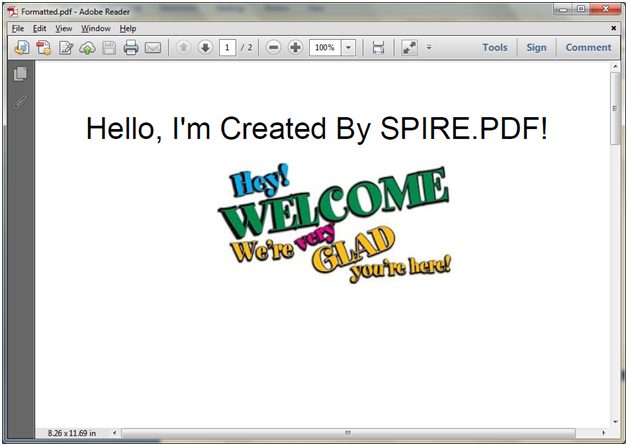
Task: Open the Comment pane
Action: click(x=588, y=48)
